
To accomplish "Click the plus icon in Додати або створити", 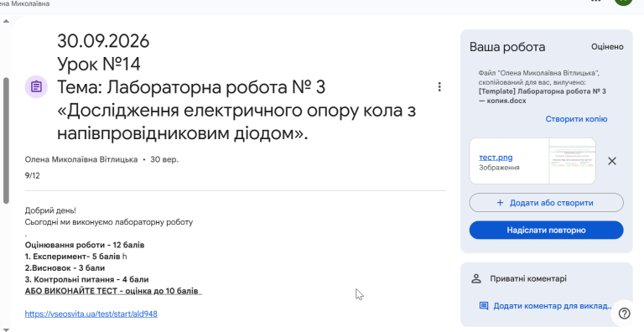I will (x=500, y=203).
